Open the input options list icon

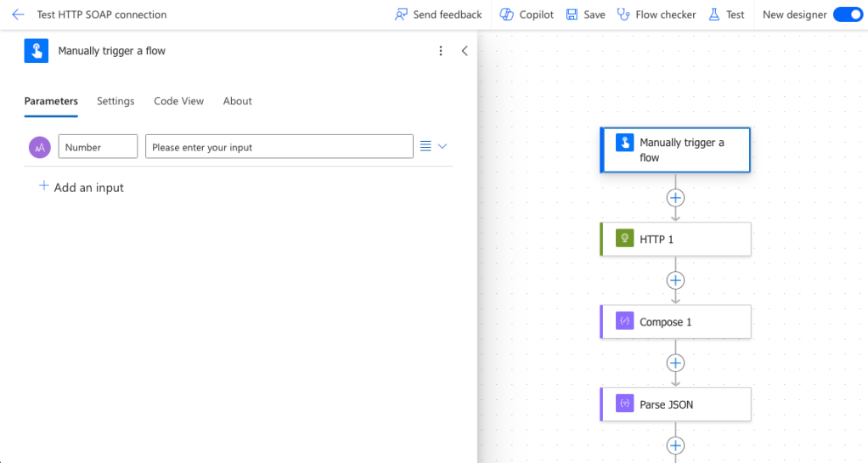point(426,147)
